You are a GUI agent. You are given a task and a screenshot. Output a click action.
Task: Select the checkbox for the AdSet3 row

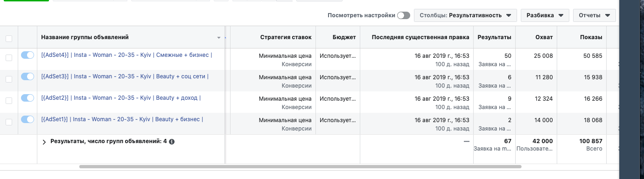pyautogui.click(x=9, y=79)
